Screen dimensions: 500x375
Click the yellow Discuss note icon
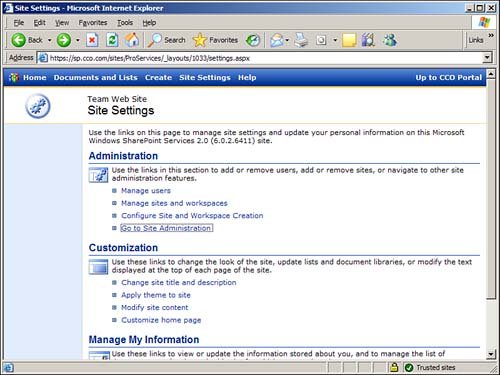(x=349, y=40)
